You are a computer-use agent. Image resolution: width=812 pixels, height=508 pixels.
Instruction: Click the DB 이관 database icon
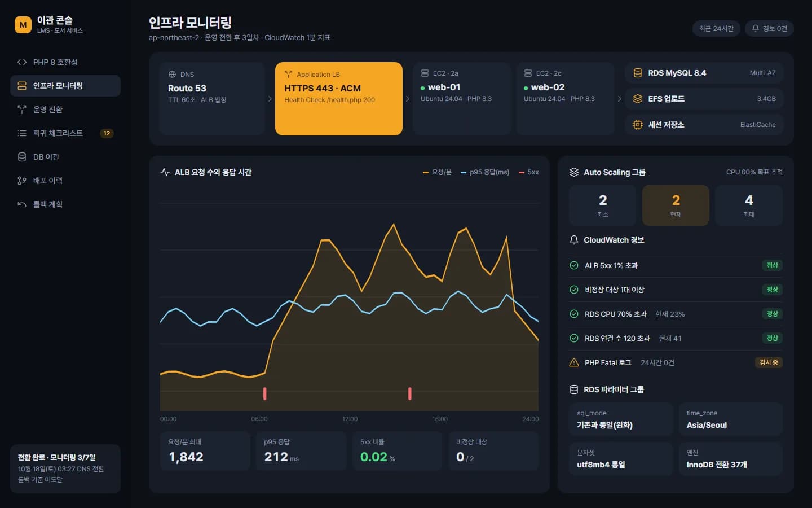coord(22,157)
